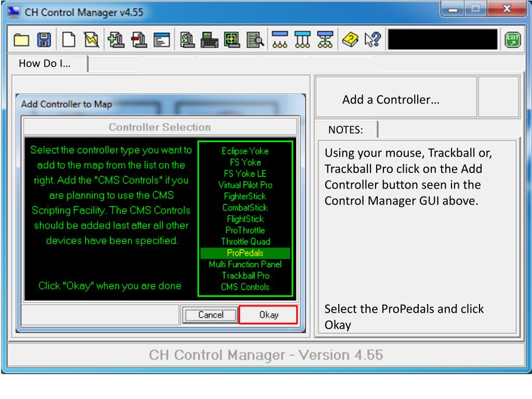Click the Add Controller to Map title

[x=66, y=104]
